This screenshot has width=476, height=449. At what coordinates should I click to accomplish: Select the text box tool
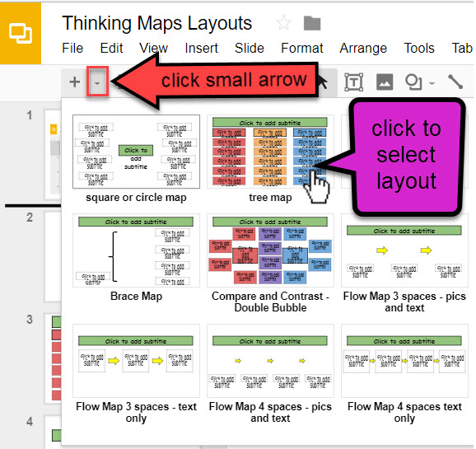[x=353, y=82]
